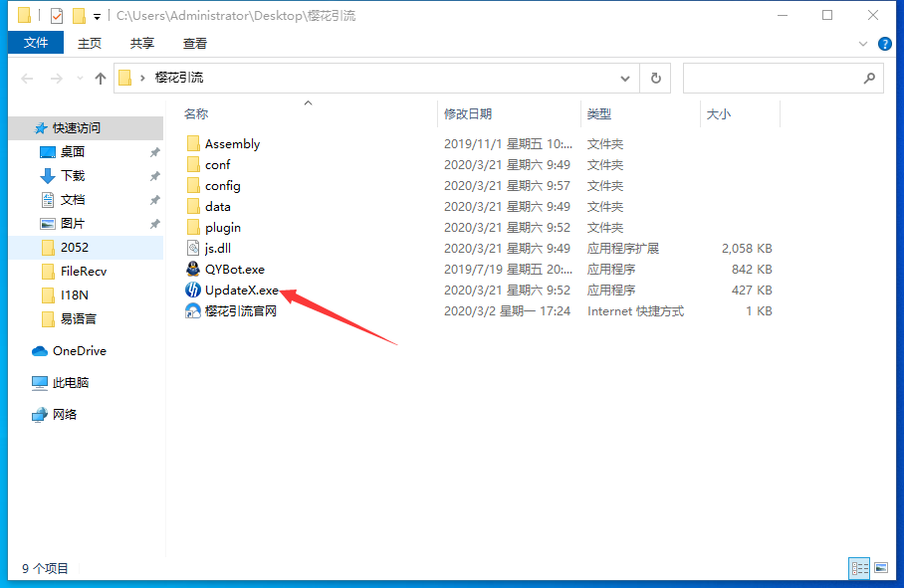Select the js.dll file icon
904x588 pixels.
[x=193, y=248]
